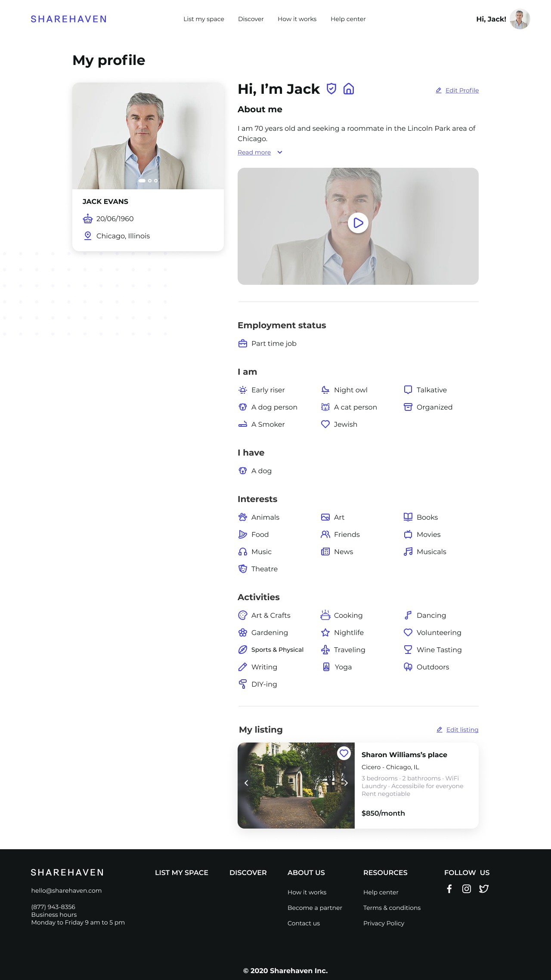
Task: Go to third profile photo carousel dot
Action: [x=156, y=181]
